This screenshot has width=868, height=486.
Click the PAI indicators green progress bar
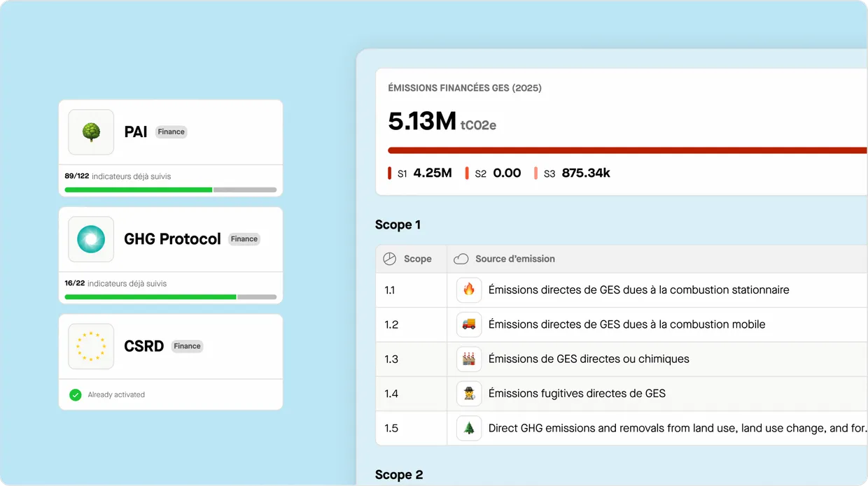click(x=139, y=190)
